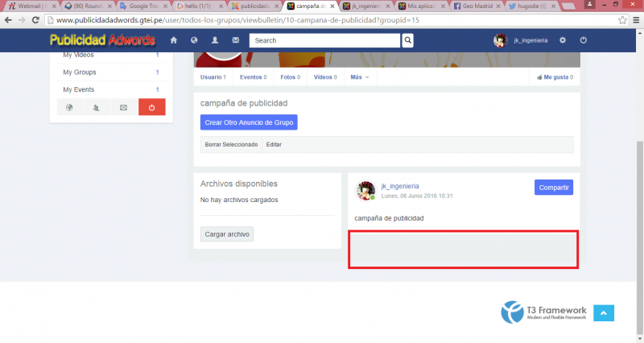This screenshot has width=644, height=343.
Task: Click Borrar Seleccionado button
Action: point(231,145)
